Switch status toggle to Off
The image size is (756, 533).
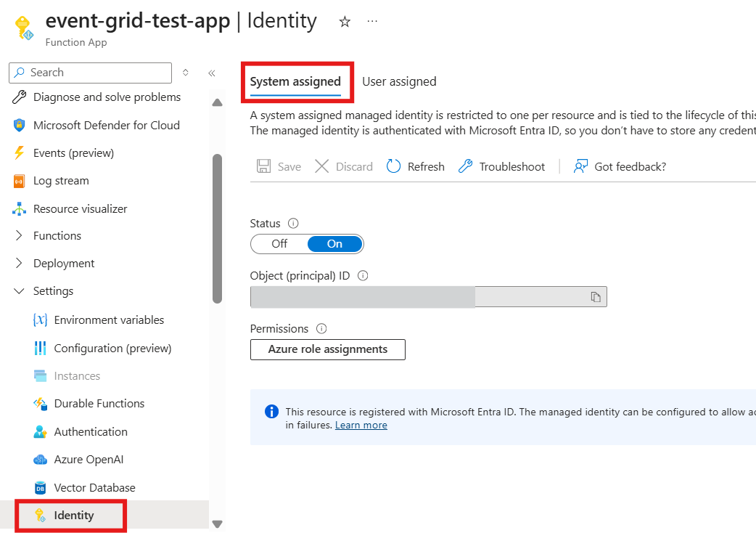[x=279, y=244]
